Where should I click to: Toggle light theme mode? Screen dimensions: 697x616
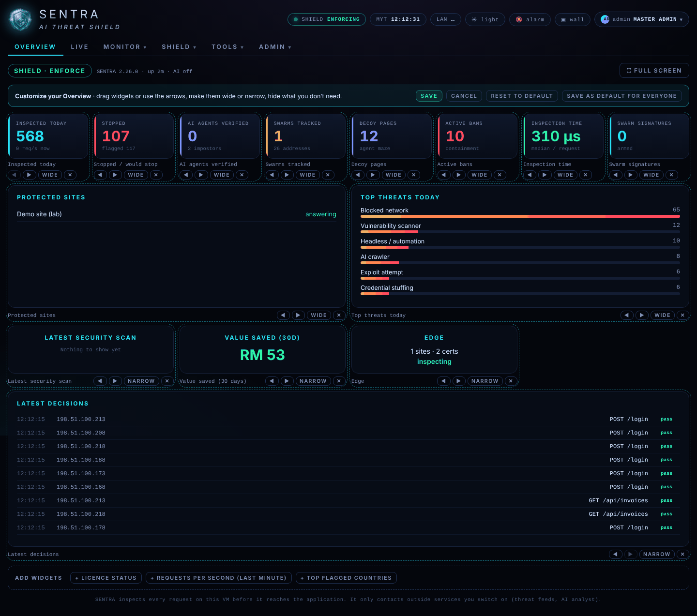pos(485,19)
